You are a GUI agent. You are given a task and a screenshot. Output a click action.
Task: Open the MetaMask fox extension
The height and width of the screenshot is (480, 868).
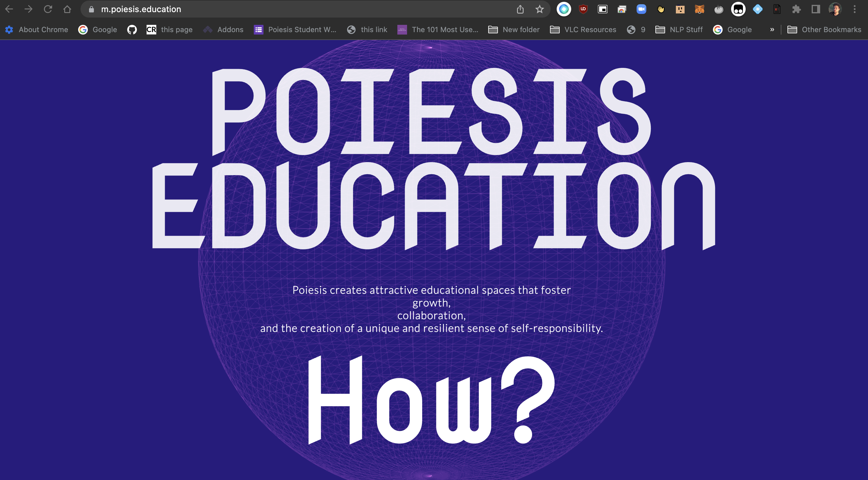click(699, 9)
